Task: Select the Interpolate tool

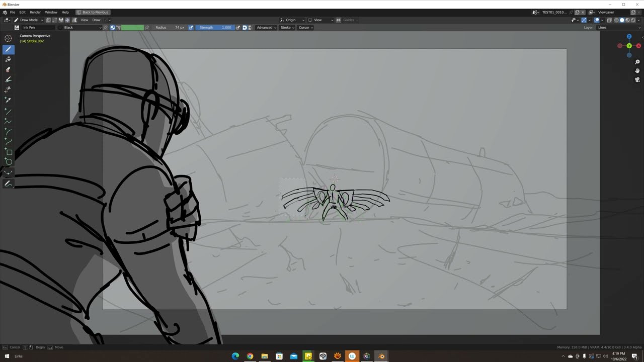Action: 8,173
